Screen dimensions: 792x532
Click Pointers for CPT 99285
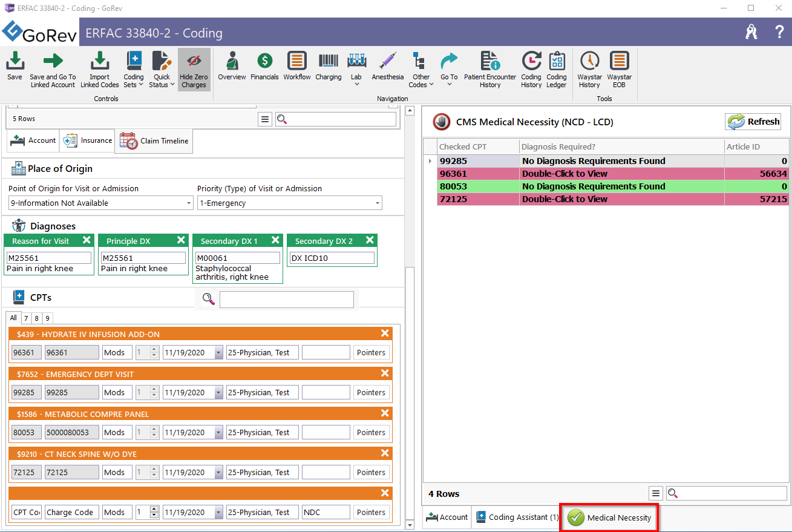[x=371, y=392]
